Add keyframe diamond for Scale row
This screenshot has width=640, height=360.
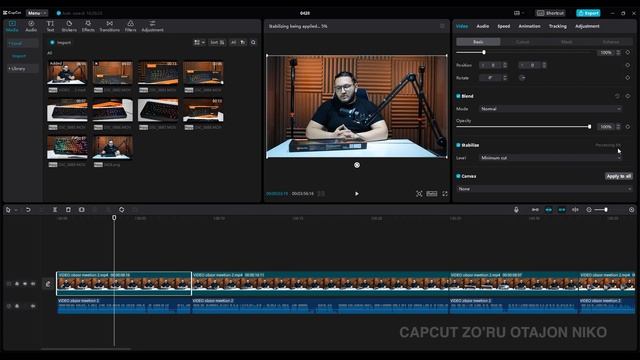click(x=628, y=53)
